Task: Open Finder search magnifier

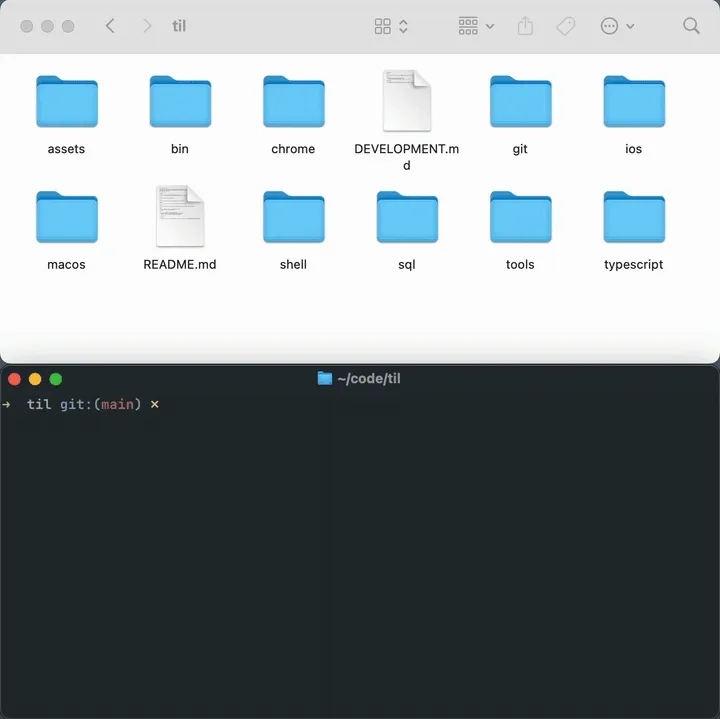Action: [x=691, y=26]
